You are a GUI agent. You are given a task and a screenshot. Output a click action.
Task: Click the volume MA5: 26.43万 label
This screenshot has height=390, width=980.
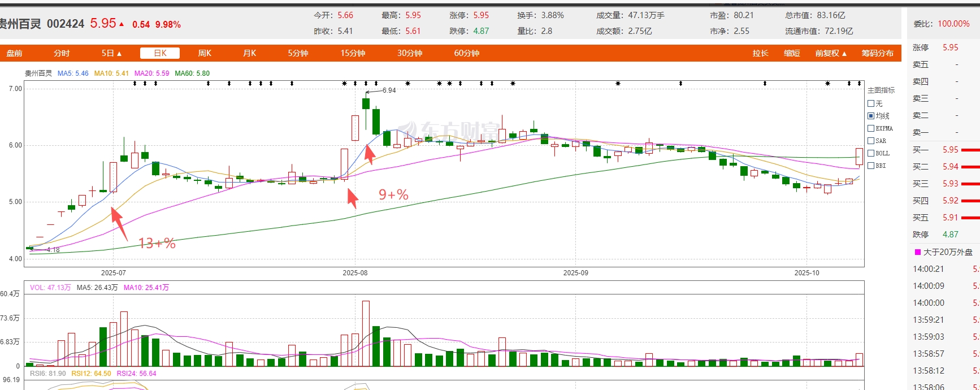pos(97,288)
